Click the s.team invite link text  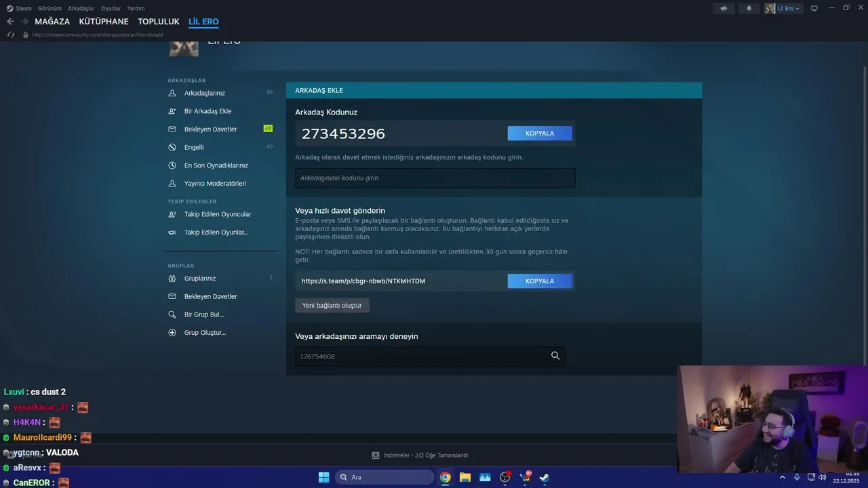point(363,281)
